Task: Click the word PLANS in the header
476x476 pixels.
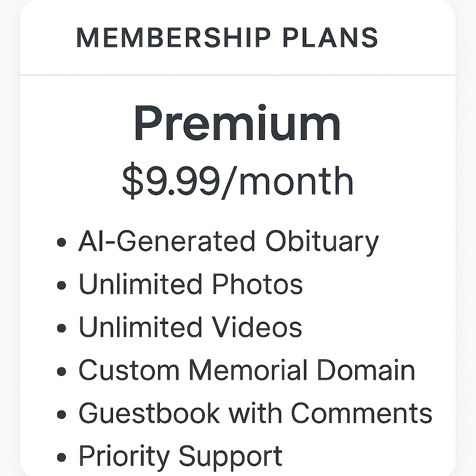Action: coord(330,38)
